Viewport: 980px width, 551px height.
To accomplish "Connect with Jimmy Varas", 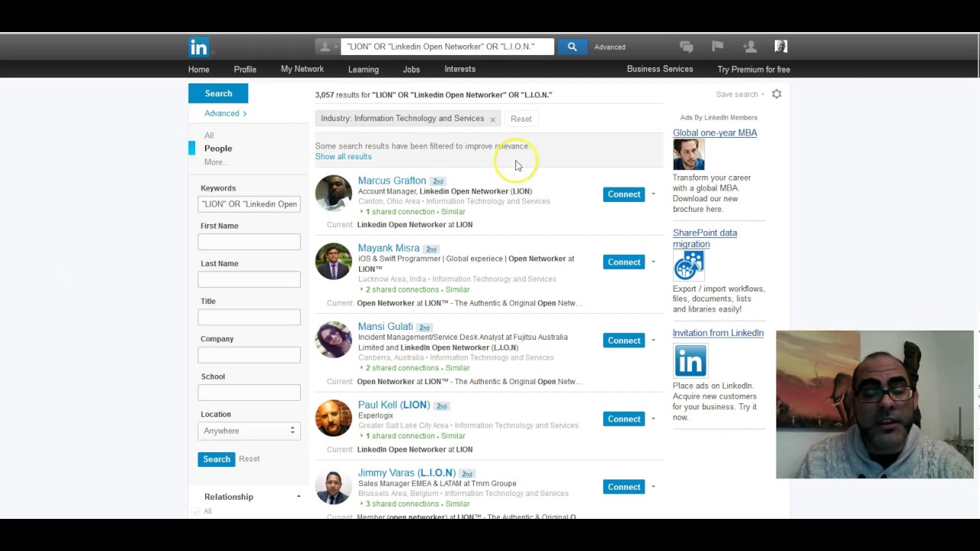I will tap(624, 487).
